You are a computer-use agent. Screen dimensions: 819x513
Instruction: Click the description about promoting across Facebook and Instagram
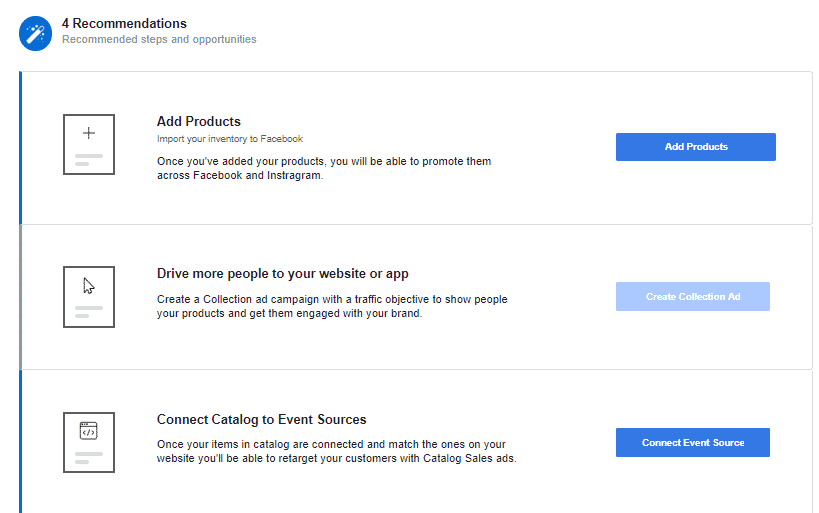click(324, 168)
